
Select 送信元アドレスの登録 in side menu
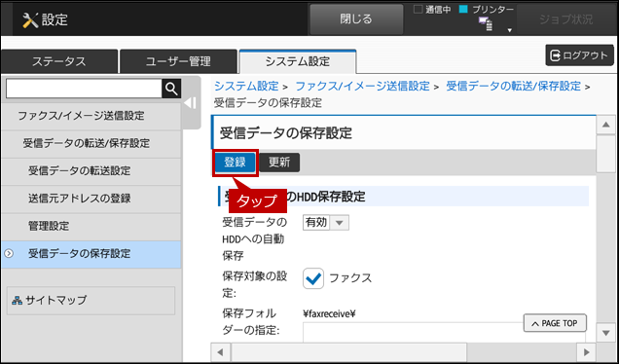coord(91,199)
